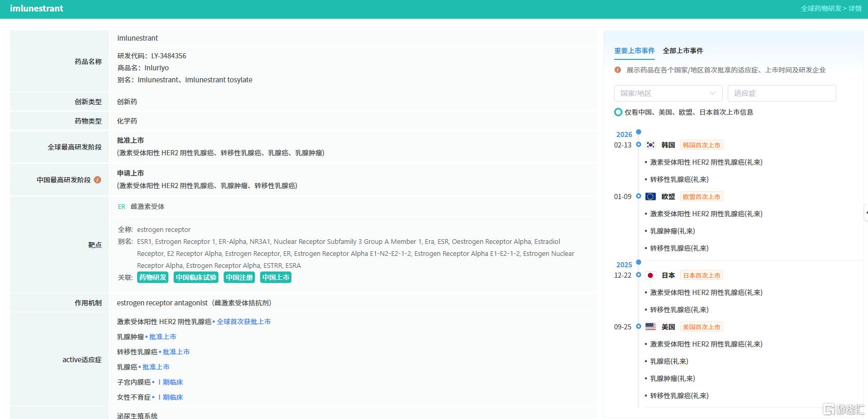This screenshot has width=868, height=419.
Task: Switch to the 重要上市事件 tab
Action: tap(634, 51)
